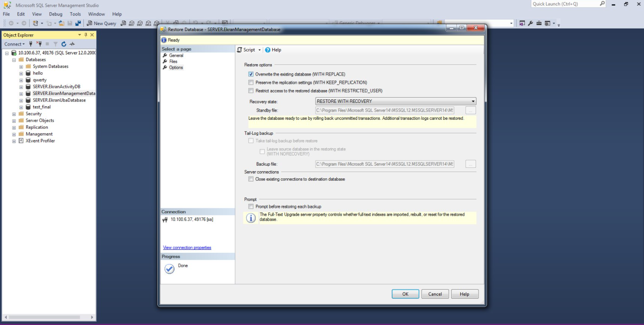
Task: Expand the hello database node
Action: 21,73
